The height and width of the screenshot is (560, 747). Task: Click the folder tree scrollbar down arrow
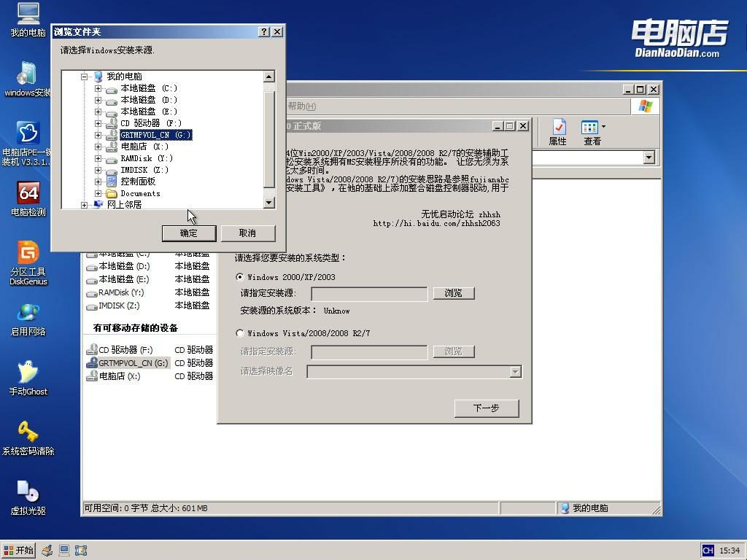(268, 203)
